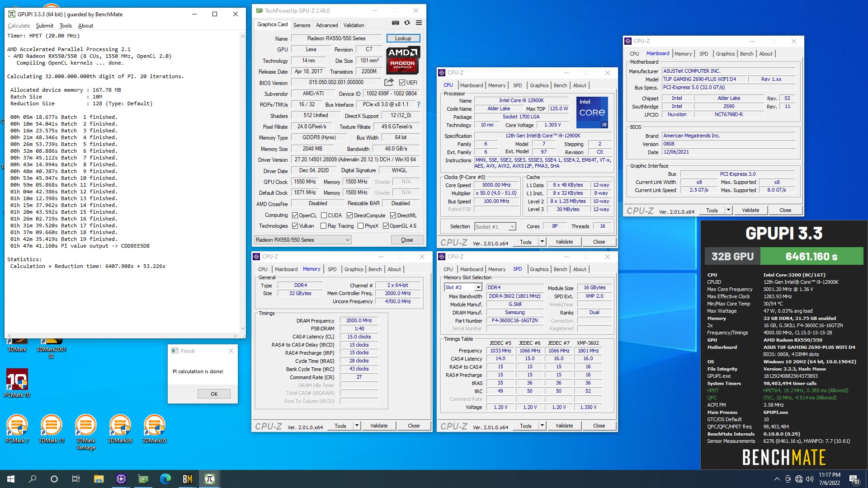Open 3DMark05 desktop shortcut
The image size is (868, 488).
click(x=155, y=429)
